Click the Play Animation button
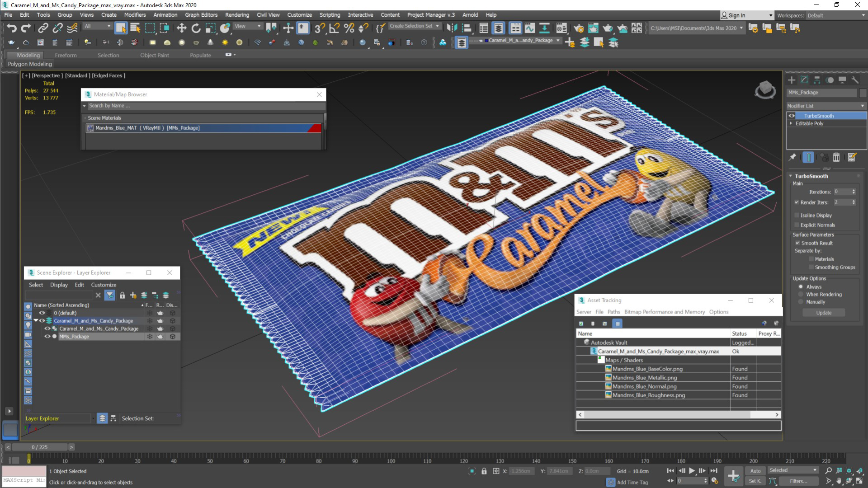 coord(692,471)
